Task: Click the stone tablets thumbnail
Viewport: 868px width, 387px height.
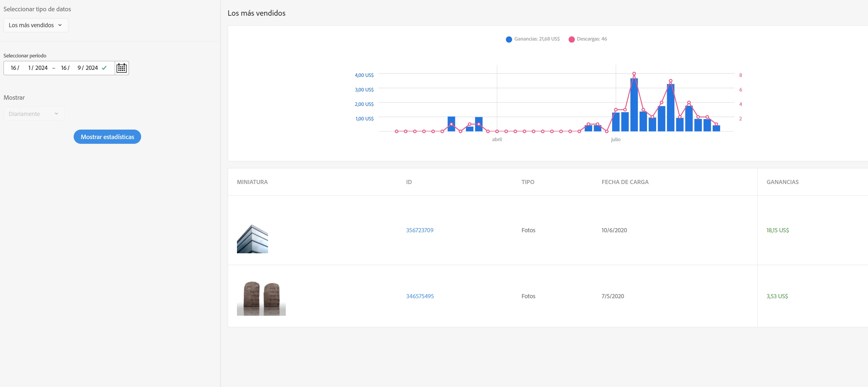Action: (261, 298)
